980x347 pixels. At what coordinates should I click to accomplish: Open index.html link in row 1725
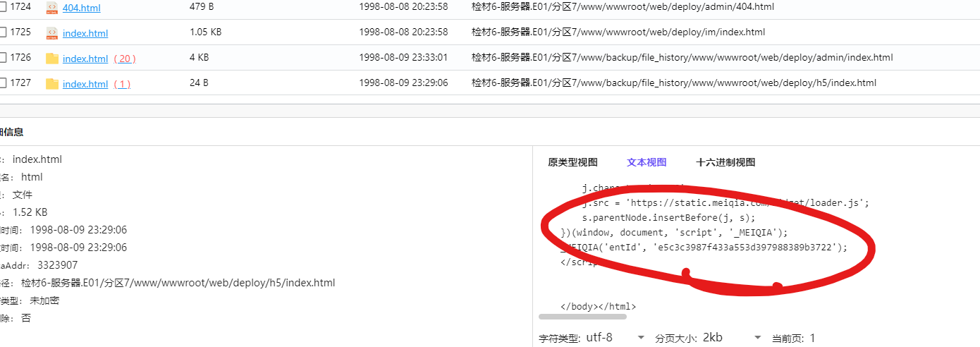click(85, 33)
